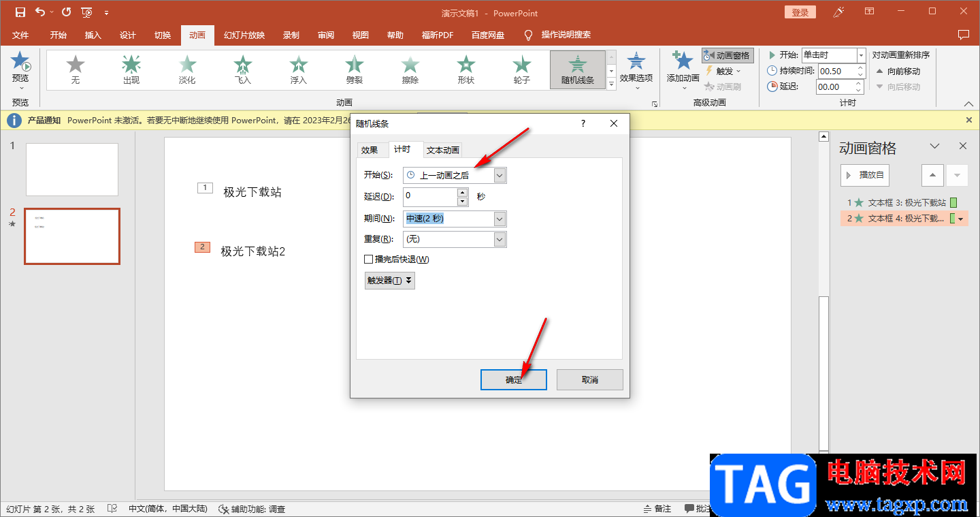Image resolution: width=980 pixels, height=517 pixels.
Task: Click the 动画刷 animation painter
Action: pos(723,87)
